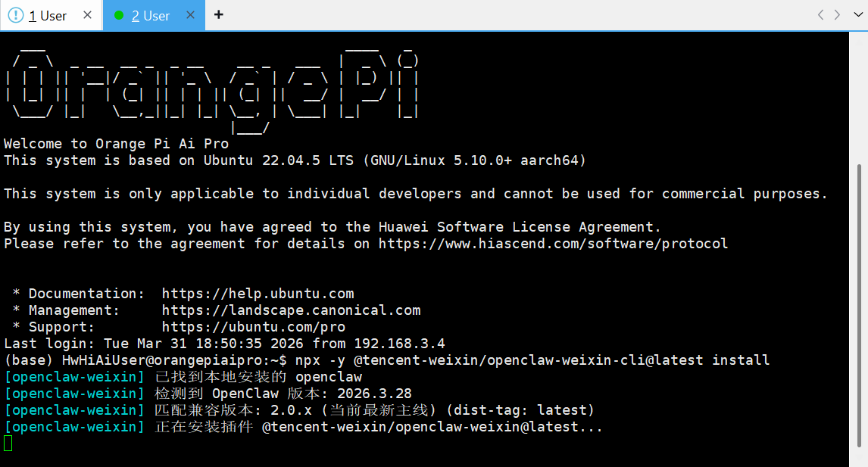Click the landscape.canonical.com management URL

(x=291, y=310)
